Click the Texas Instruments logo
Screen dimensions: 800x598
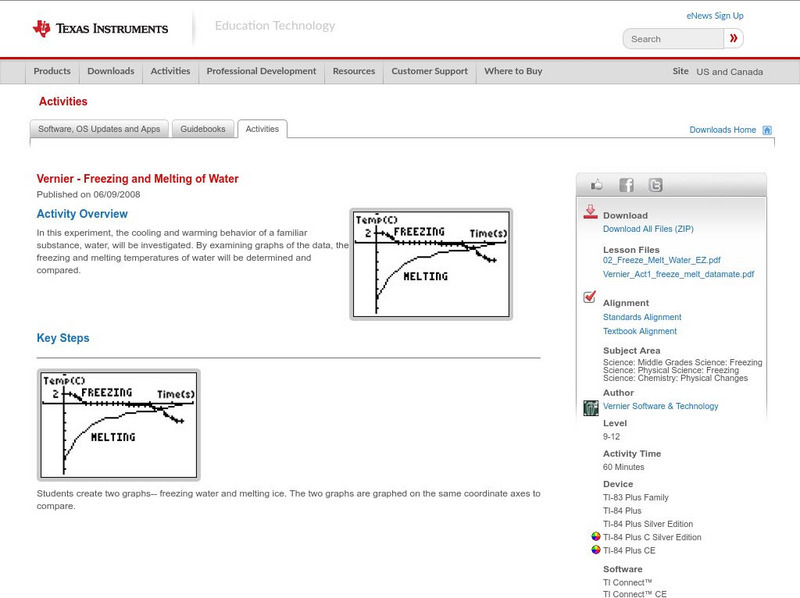pos(100,28)
